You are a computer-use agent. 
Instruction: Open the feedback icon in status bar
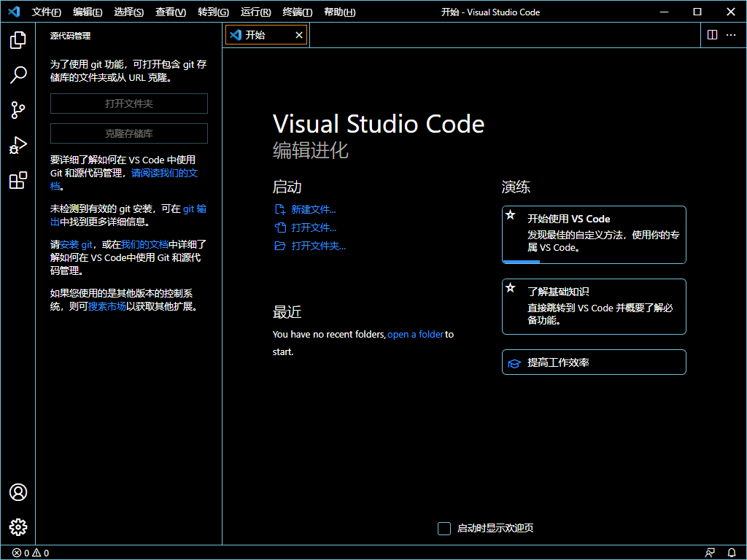pos(710,553)
